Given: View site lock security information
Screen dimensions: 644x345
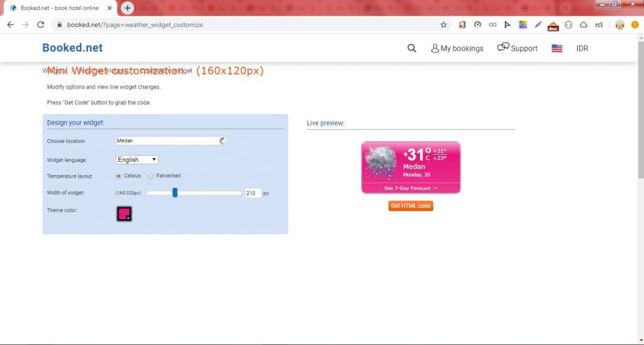Looking at the screenshot, I should (x=60, y=25).
